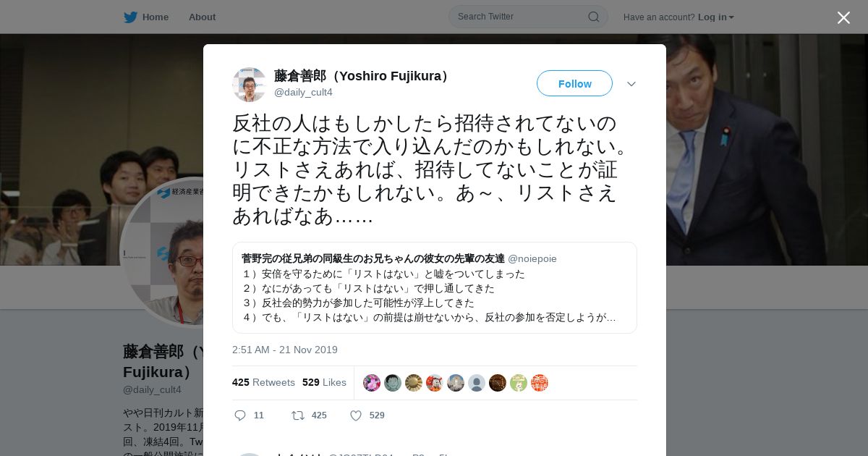Click the Twitter bird Home icon
This screenshot has height=456, width=868.
pos(130,17)
